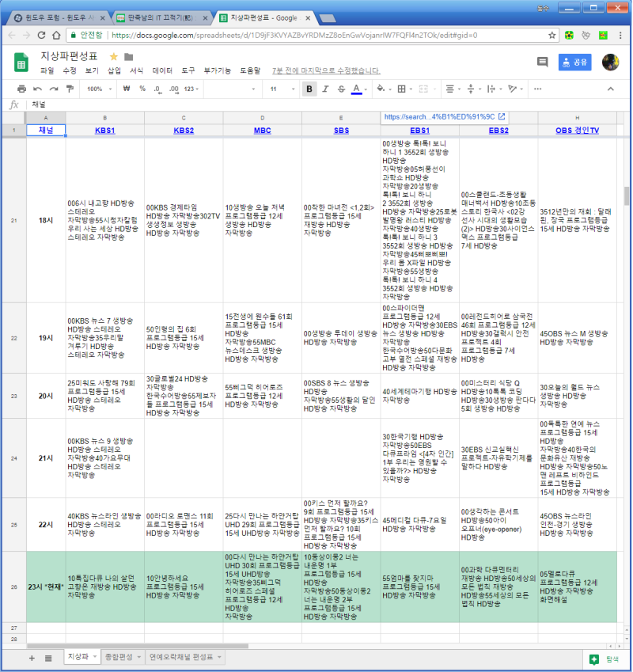Open the comments history icon
This screenshot has height=672, width=633.
(x=542, y=63)
